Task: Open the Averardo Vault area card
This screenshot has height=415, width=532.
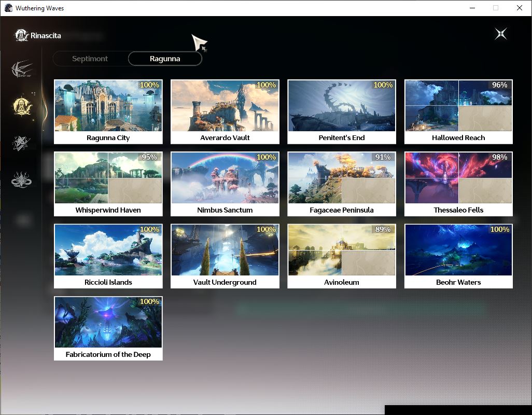Action: (x=225, y=112)
